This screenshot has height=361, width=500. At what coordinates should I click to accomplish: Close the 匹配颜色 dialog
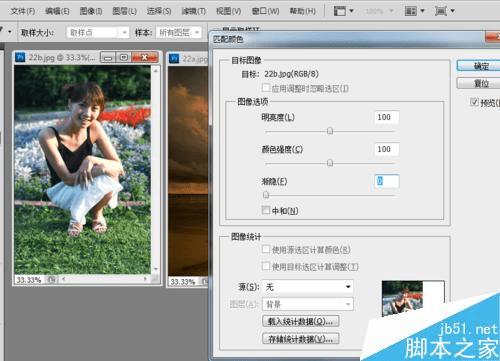pyautogui.click(x=493, y=36)
